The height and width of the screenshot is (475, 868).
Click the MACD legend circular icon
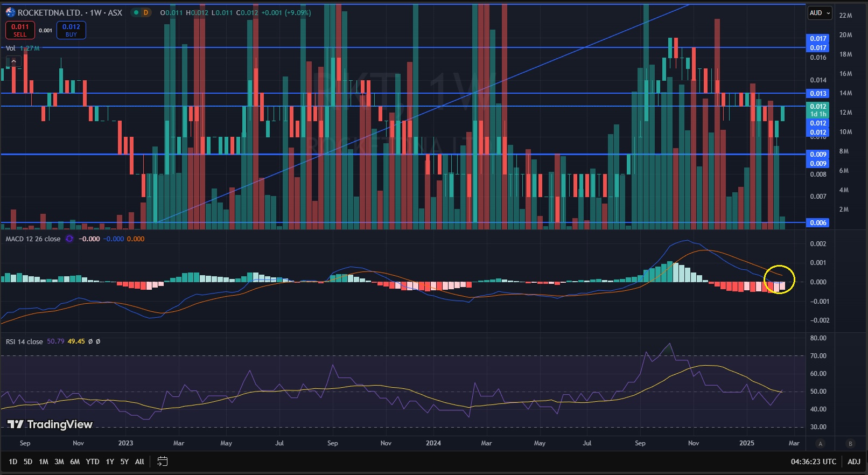coord(69,239)
